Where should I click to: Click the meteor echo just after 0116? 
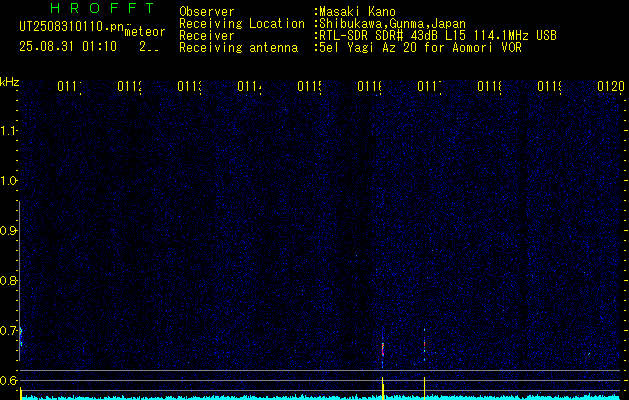tap(383, 349)
